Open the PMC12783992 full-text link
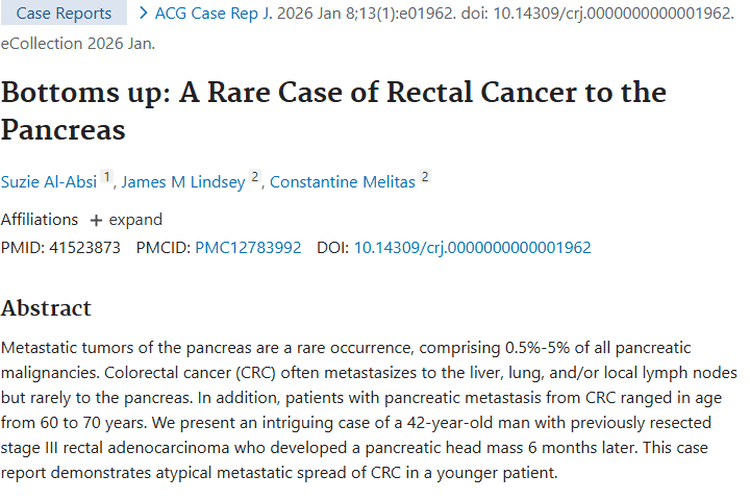 point(248,247)
